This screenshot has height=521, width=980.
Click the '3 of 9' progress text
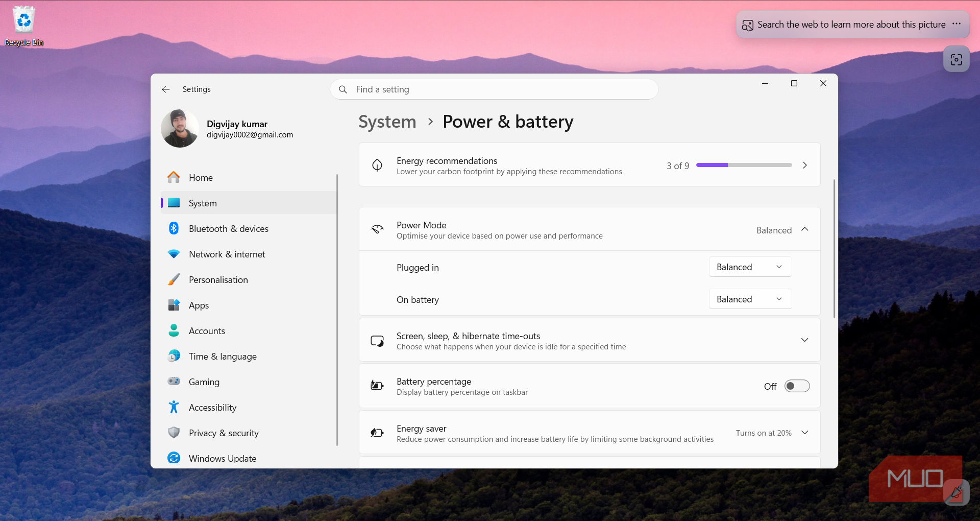(678, 165)
